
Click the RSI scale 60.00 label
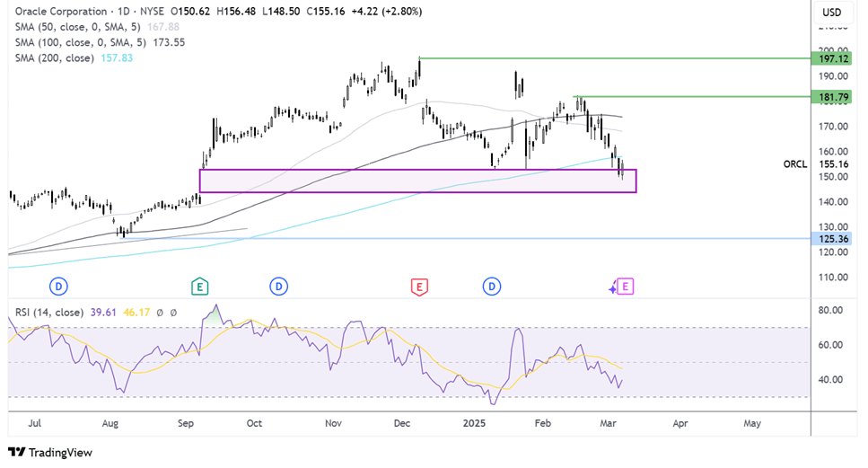830,345
